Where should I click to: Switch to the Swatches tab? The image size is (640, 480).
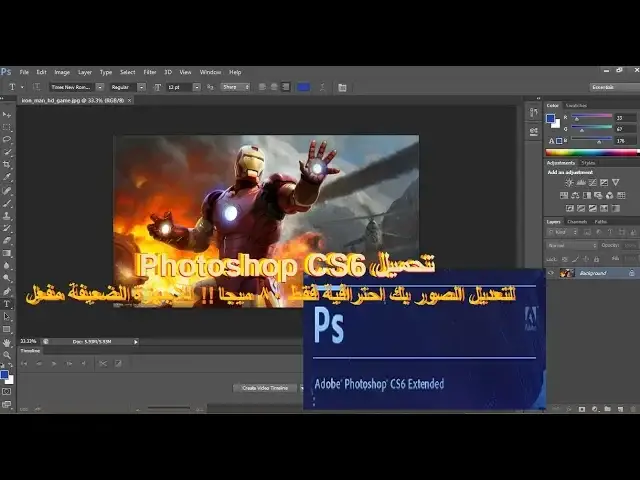pos(576,105)
